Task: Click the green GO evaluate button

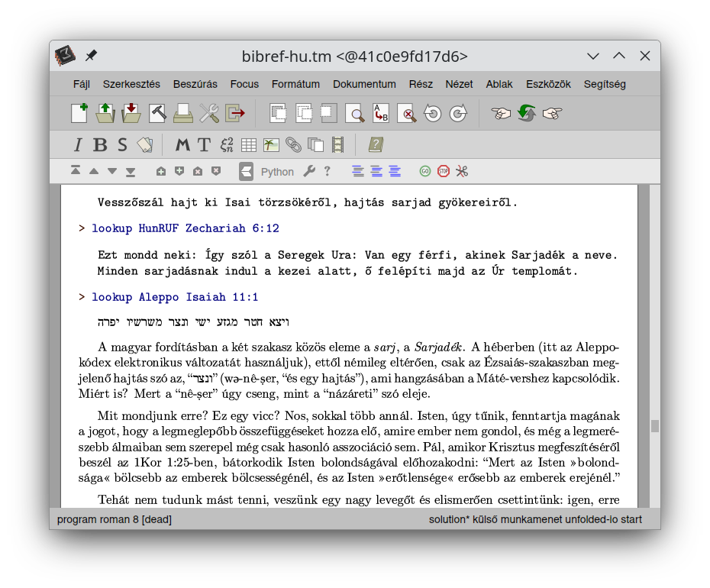Action: point(425,171)
